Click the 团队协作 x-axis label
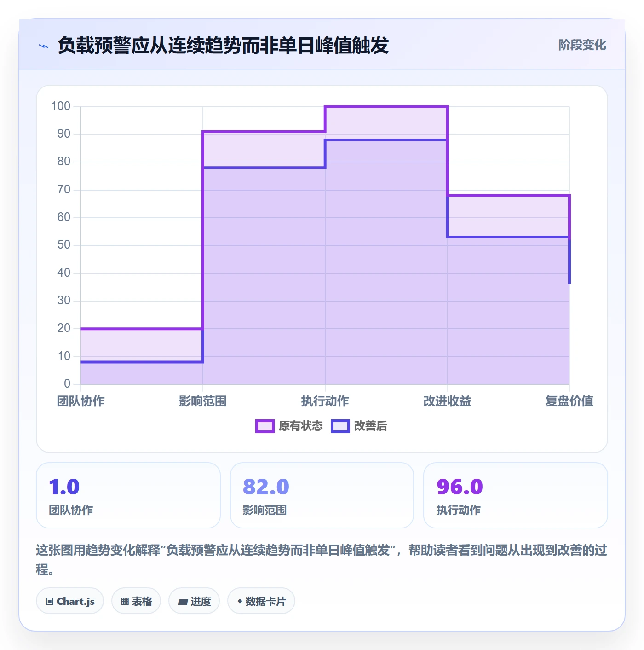The width and height of the screenshot is (644, 650). click(80, 401)
